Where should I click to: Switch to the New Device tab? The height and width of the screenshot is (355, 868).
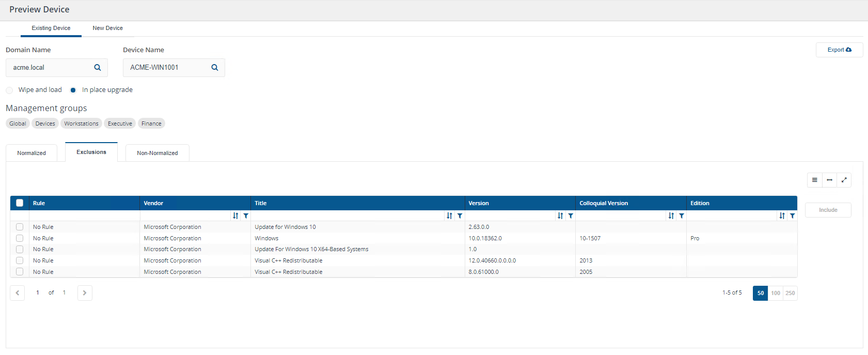107,28
